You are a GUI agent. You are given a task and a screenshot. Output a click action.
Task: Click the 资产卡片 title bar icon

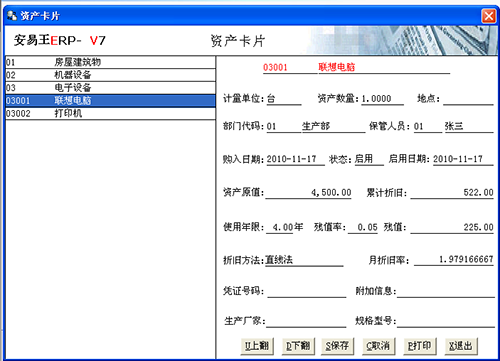pyautogui.click(x=12, y=16)
